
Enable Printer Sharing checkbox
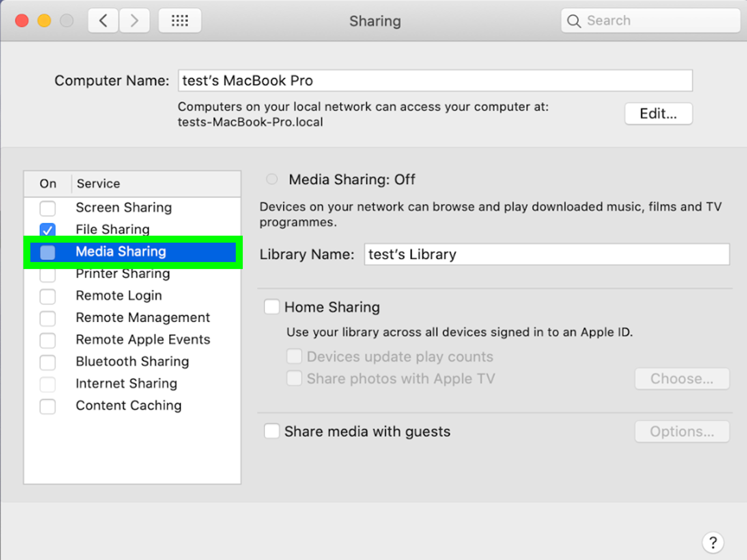pyautogui.click(x=48, y=275)
